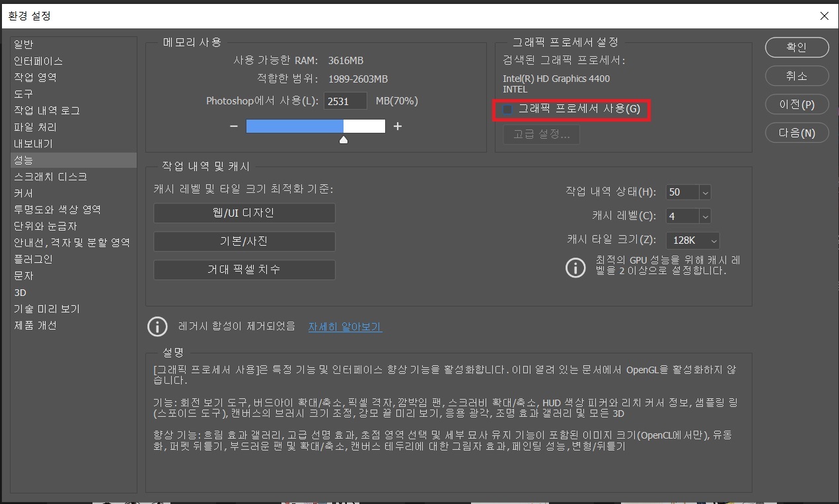This screenshot has width=839, height=504.
Task: Open the 일반 preferences category
Action: (x=24, y=44)
